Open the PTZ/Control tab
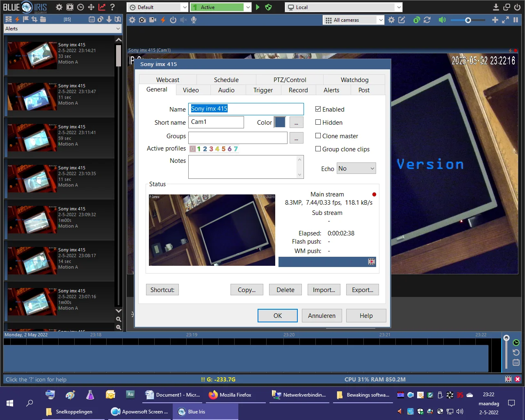 tap(290, 80)
